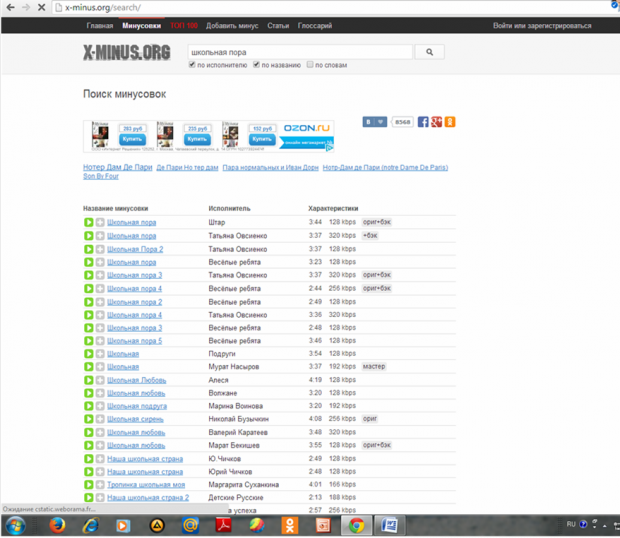Play Школьная Любовь by Алеса
The height and width of the screenshot is (538, 620).
(89, 380)
